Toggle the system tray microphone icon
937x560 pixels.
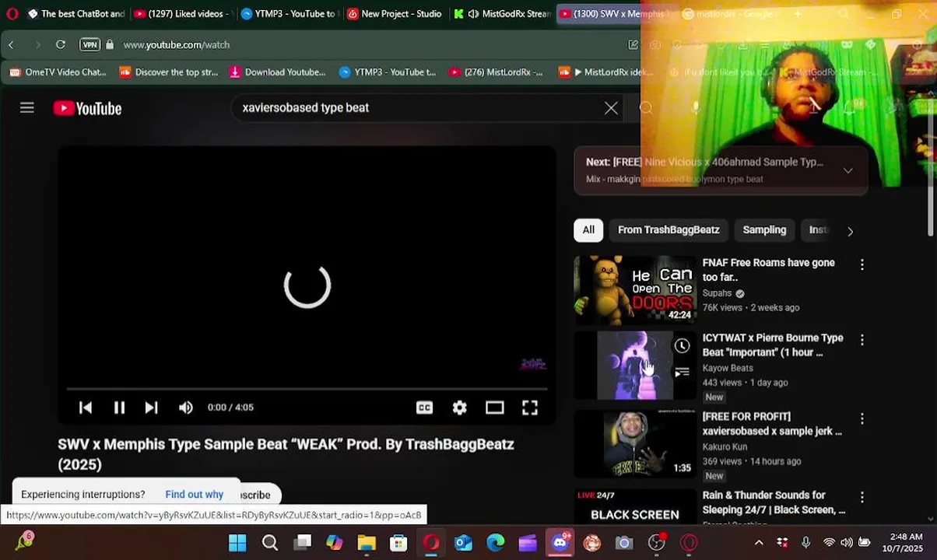pyautogui.click(x=805, y=542)
